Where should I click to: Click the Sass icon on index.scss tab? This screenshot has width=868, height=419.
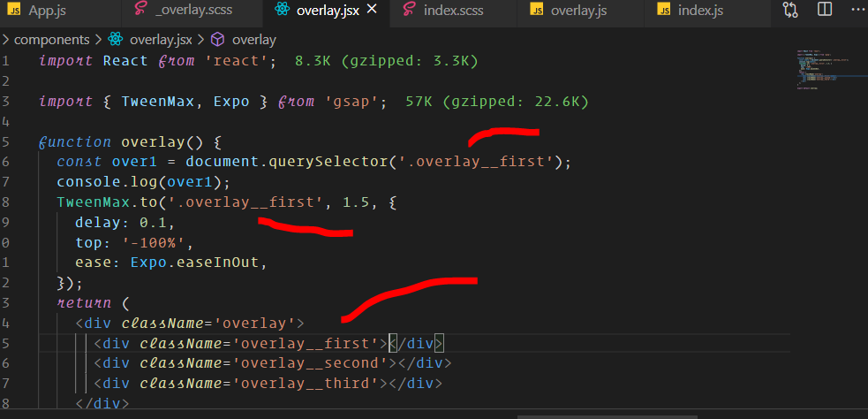click(409, 10)
